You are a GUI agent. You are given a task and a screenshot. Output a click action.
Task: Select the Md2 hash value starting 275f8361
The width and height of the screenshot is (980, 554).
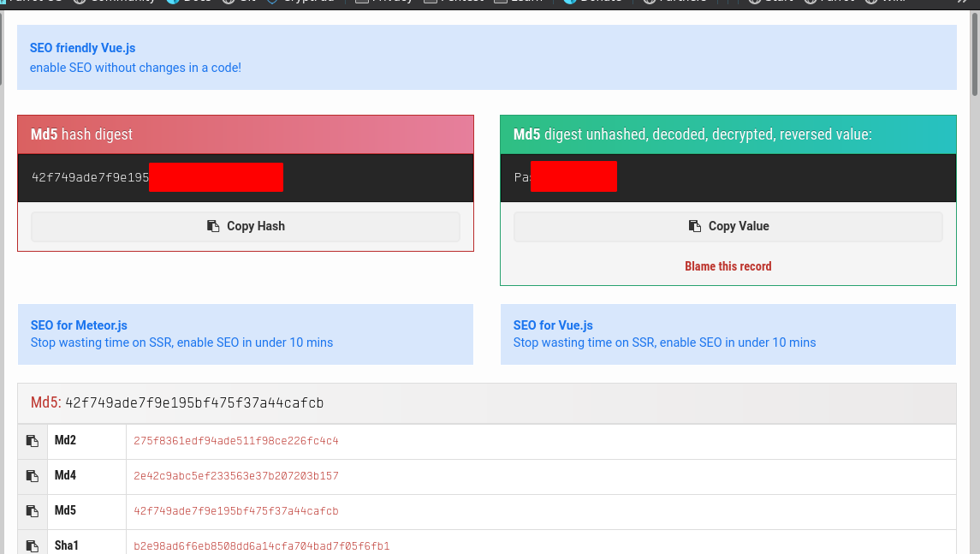click(x=236, y=441)
